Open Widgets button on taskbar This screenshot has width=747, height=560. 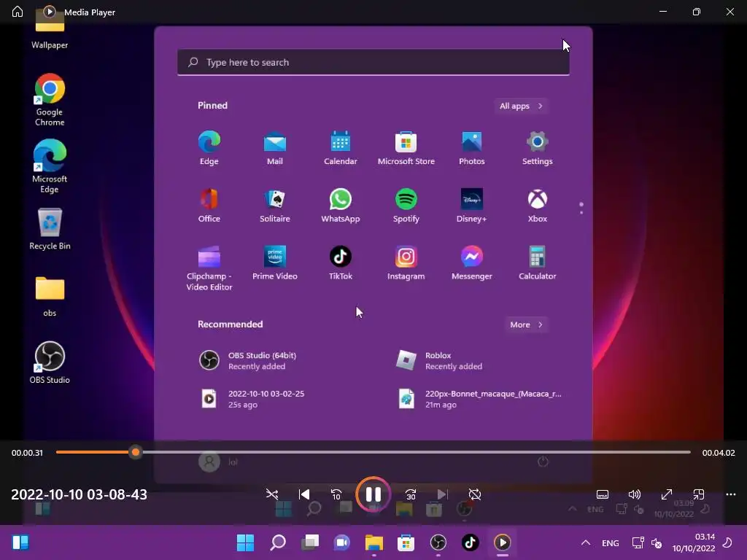pyautogui.click(x=20, y=542)
